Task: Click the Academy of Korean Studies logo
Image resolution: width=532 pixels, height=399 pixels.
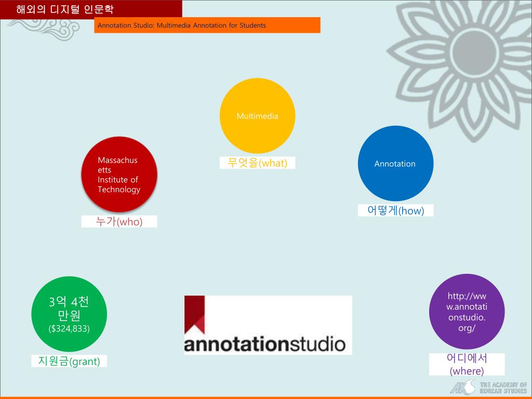Action: pos(488,388)
